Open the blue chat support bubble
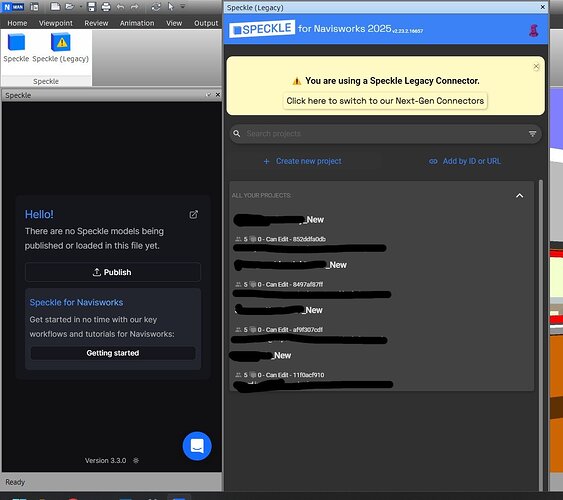563x500 pixels. [x=197, y=446]
